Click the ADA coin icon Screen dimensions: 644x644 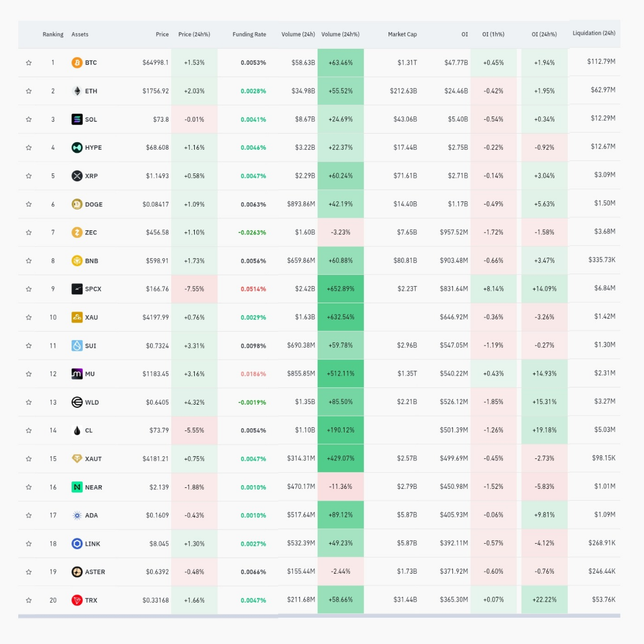tap(77, 515)
